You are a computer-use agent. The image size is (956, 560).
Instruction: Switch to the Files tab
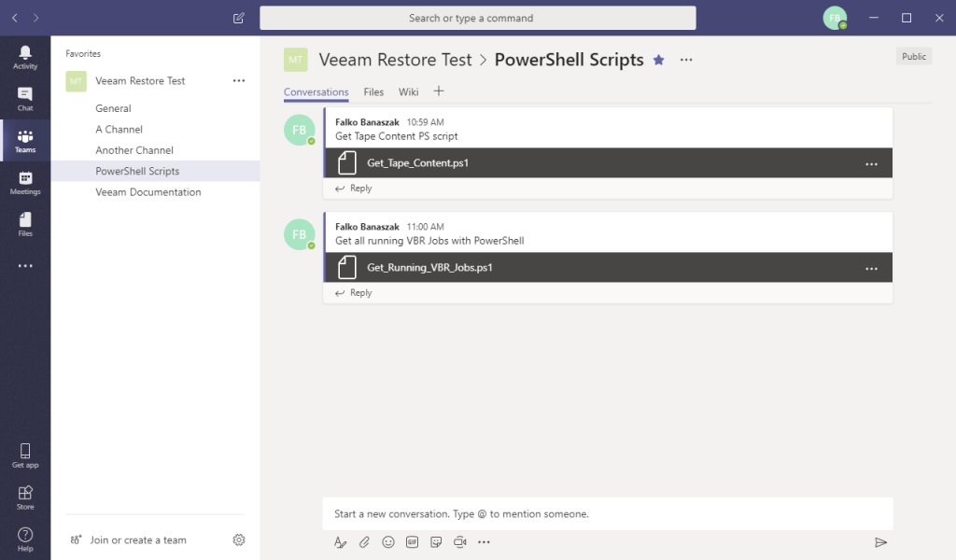click(373, 92)
